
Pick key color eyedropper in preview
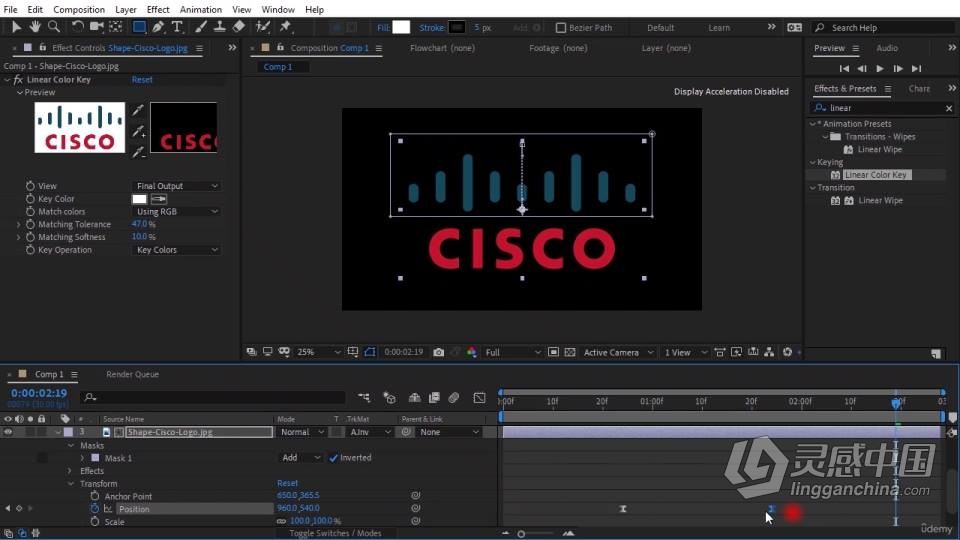tap(138, 110)
